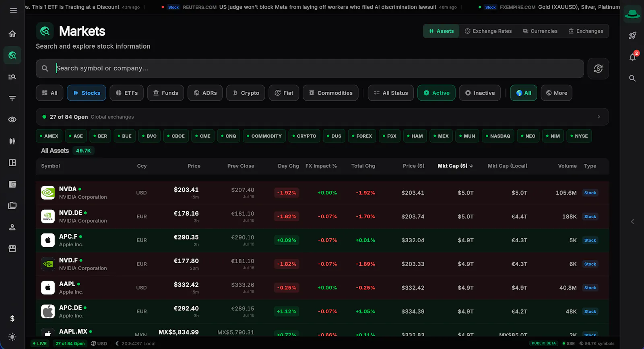Click the refresh sync button beside search
The image size is (644, 349).
[x=598, y=69]
